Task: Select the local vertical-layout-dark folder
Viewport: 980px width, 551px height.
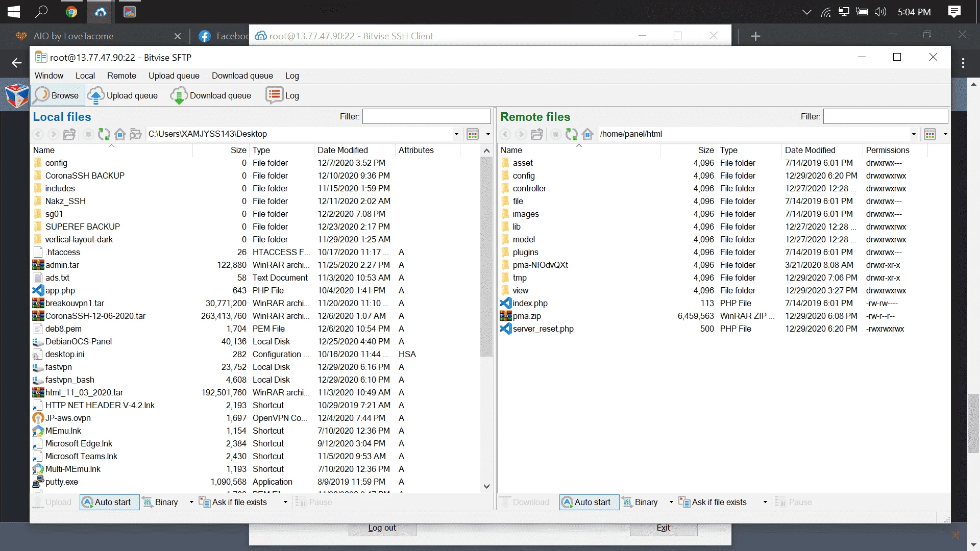Action: click(79, 239)
